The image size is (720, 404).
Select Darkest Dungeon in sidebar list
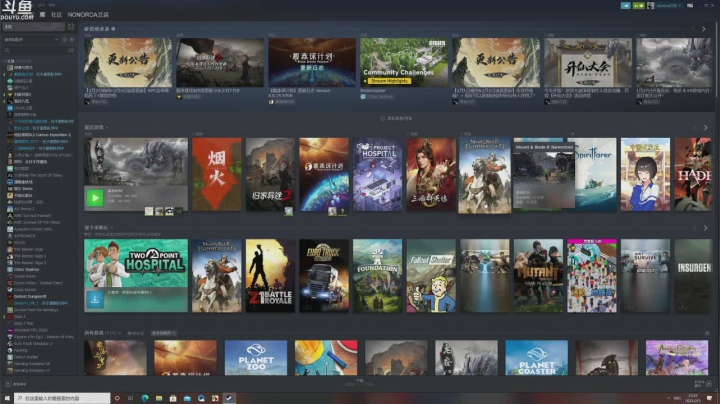point(28,297)
